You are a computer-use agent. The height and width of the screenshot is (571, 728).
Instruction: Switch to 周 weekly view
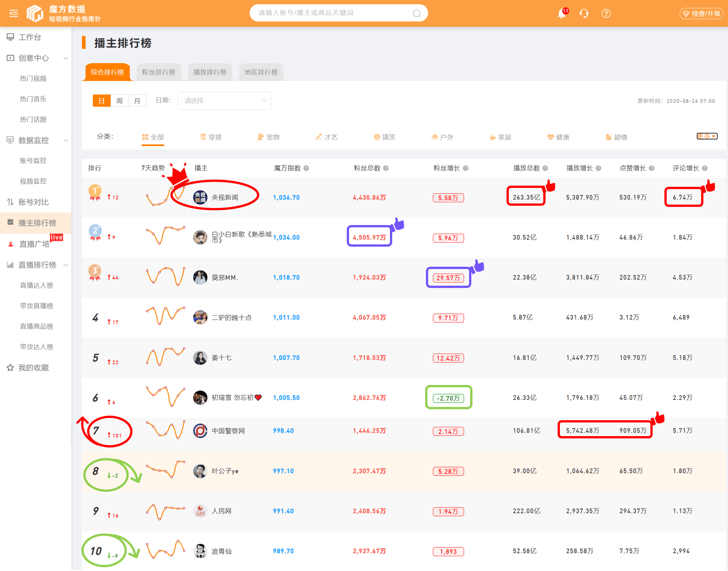click(x=119, y=100)
